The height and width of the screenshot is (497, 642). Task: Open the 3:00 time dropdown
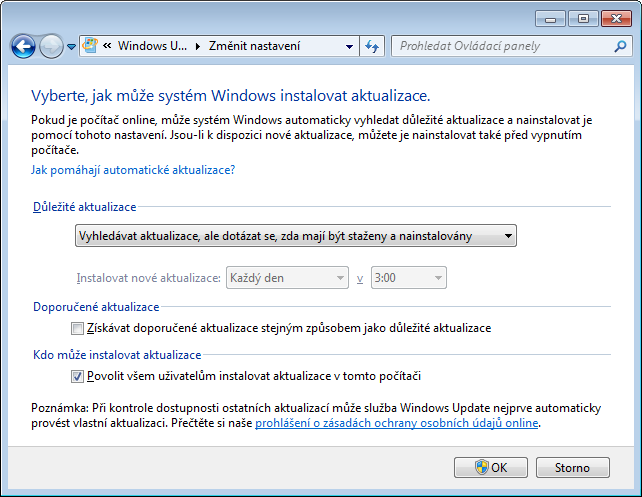pyautogui.click(x=409, y=278)
